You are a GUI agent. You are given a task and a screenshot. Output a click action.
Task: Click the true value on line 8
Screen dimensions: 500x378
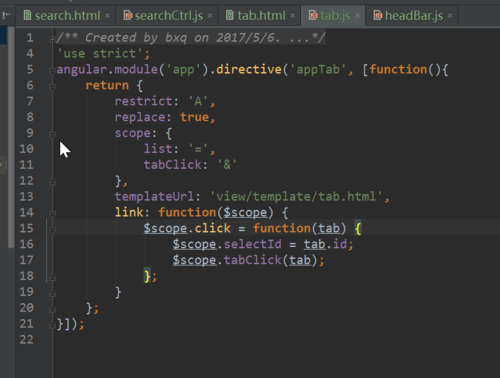pyautogui.click(x=194, y=117)
